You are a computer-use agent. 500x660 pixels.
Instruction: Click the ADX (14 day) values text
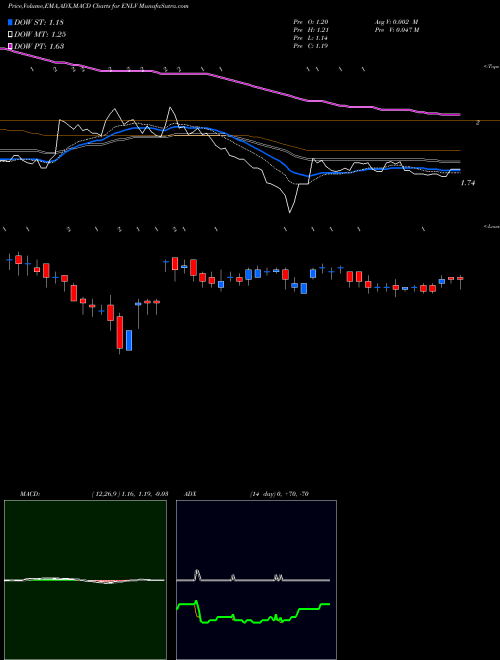pos(279,494)
